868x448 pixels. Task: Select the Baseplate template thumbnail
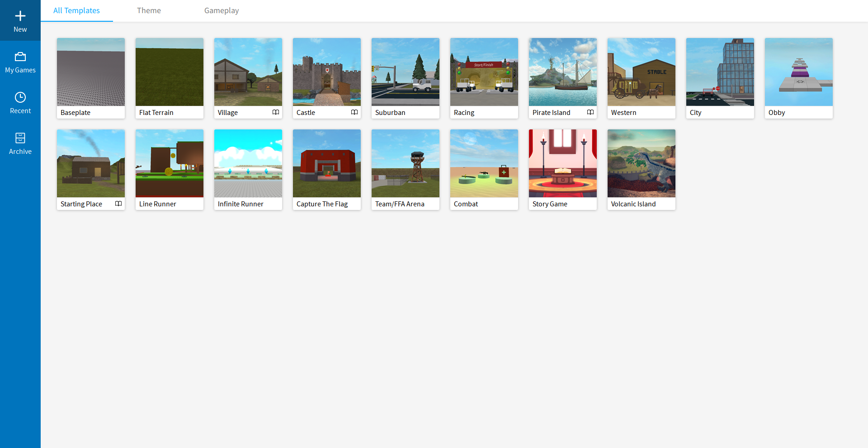point(91,72)
